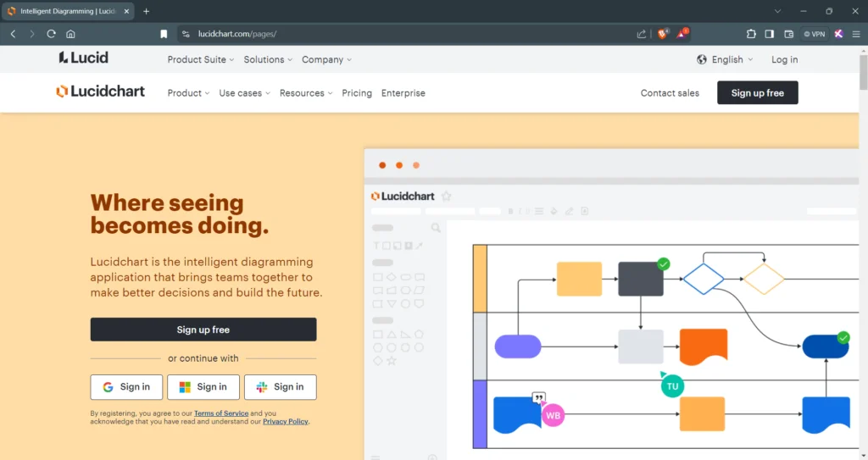Click the star icon next to Lucidchart mockup

coord(446,196)
